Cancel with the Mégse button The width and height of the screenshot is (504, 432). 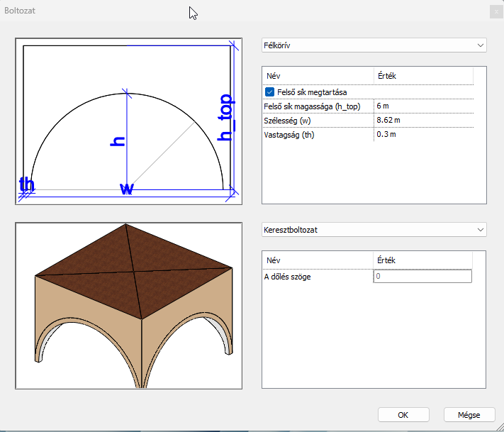(x=469, y=415)
